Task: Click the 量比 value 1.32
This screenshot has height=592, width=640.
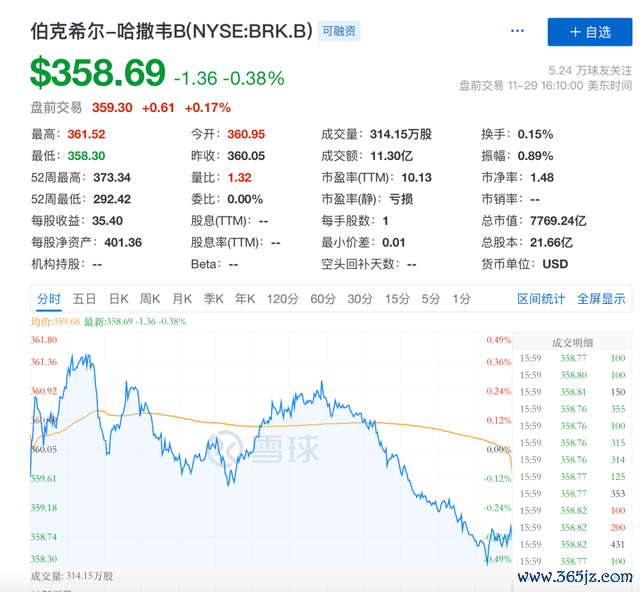Action: pos(239,178)
